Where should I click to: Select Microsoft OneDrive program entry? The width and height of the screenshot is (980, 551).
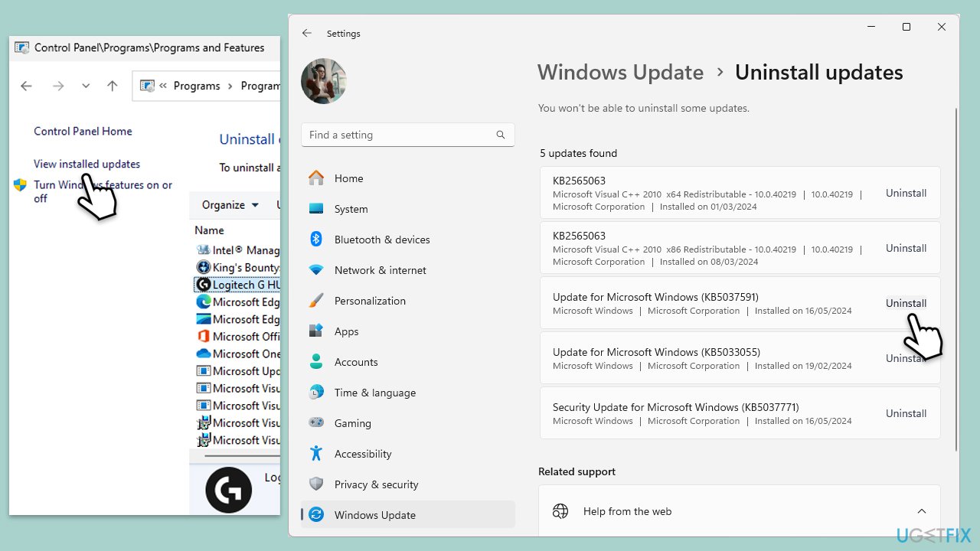[x=238, y=354]
